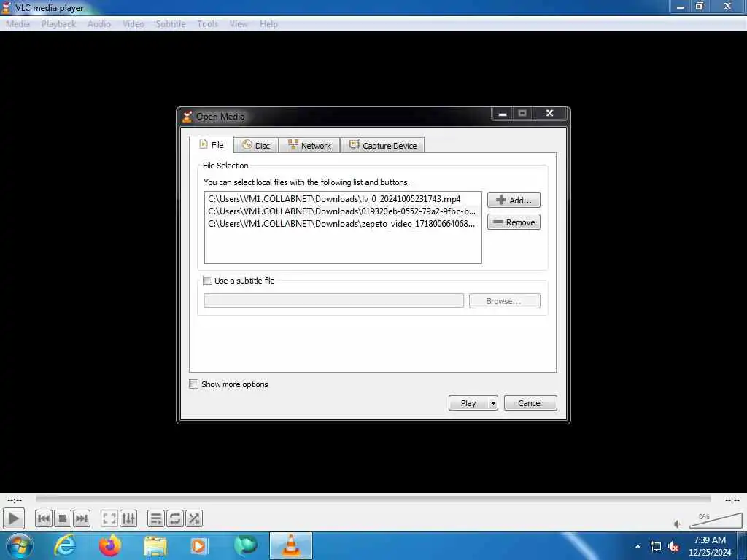Switch to the Capture Device tab

pos(382,146)
